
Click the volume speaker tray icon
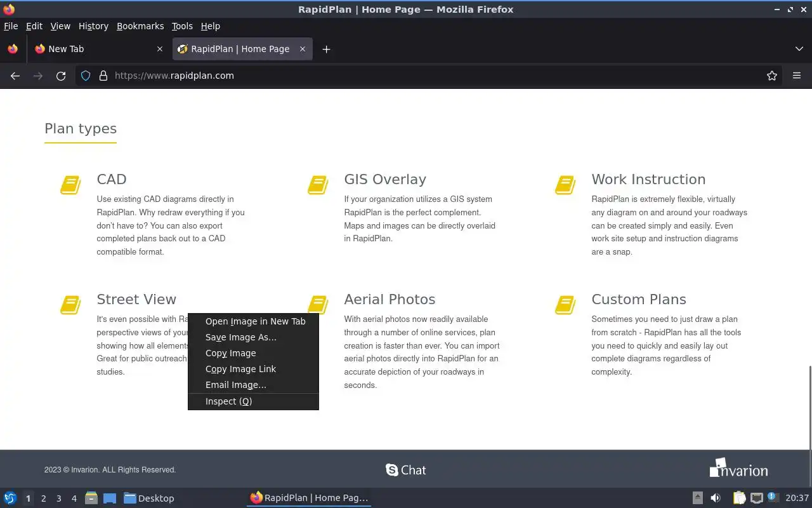click(716, 498)
